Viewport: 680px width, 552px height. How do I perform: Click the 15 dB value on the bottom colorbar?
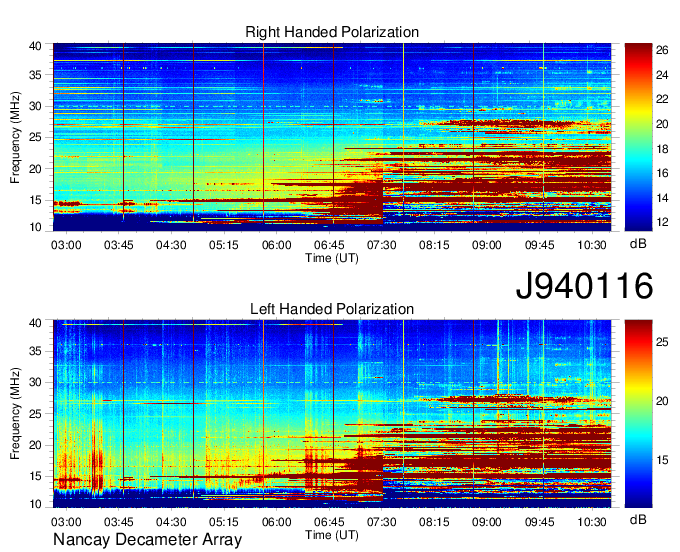click(662, 460)
